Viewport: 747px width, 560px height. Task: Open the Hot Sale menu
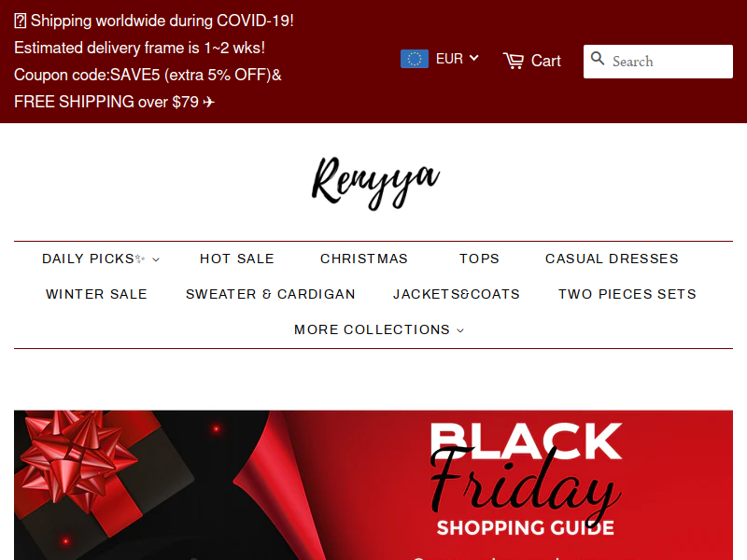click(x=237, y=259)
